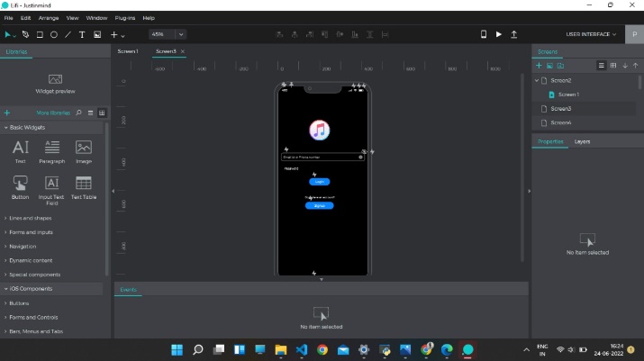Select the Rectangle shape tool
The image size is (644, 361).
click(40, 34)
